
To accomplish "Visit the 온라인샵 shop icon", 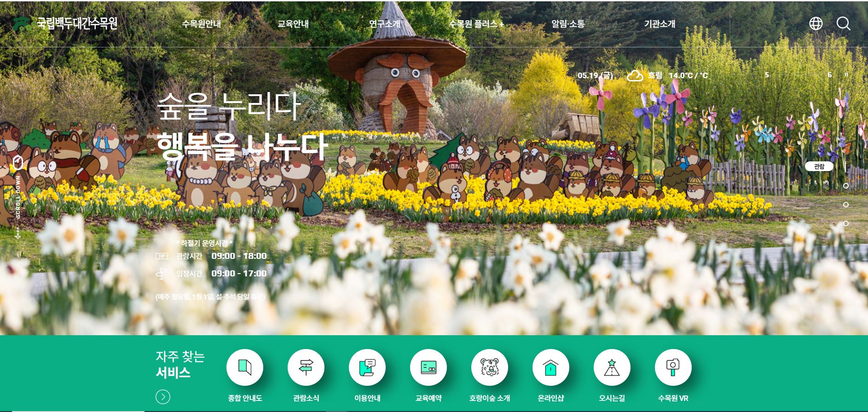I will click(x=550, y=367).
